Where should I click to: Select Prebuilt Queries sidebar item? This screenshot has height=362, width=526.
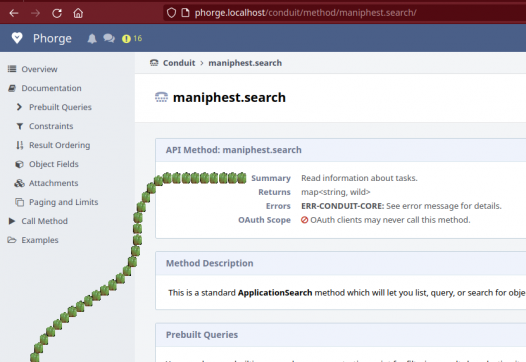(60, 107)
